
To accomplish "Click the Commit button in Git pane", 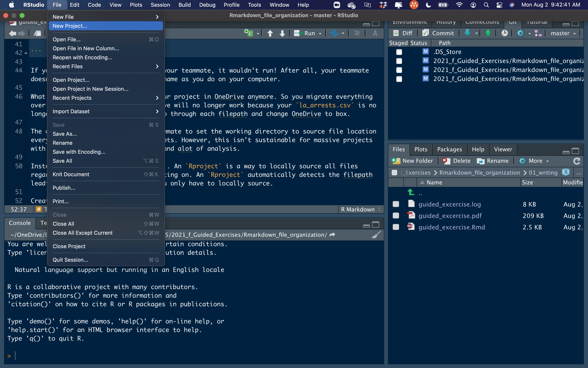I will click(x=438, y=33).
